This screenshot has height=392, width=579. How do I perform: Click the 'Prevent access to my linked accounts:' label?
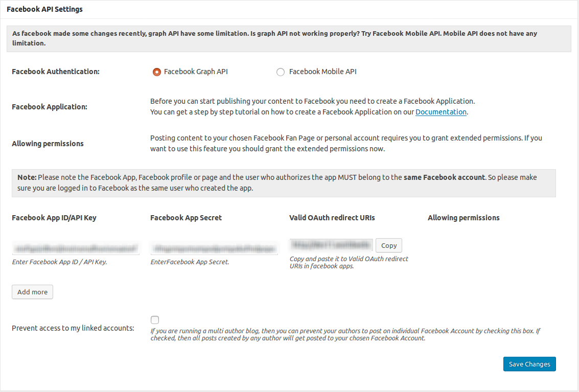click(73, 328)
